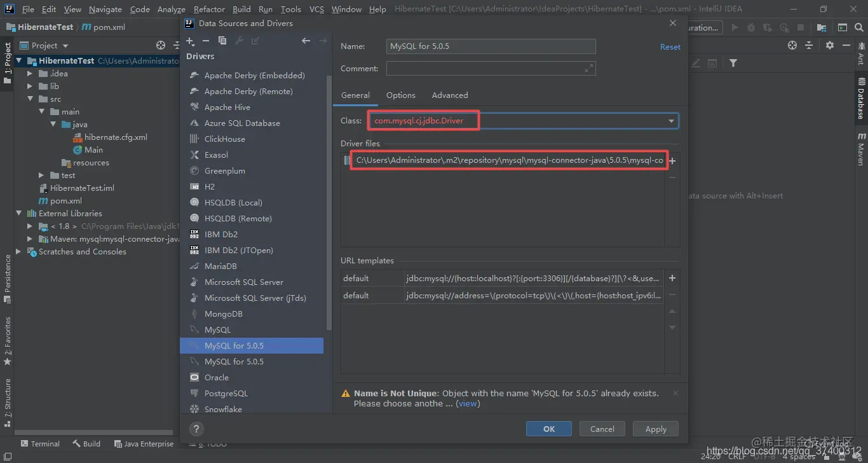Viewport: 868px width, 463px height.
Task: Click the Name input field
Action: [x=491, y=46]
